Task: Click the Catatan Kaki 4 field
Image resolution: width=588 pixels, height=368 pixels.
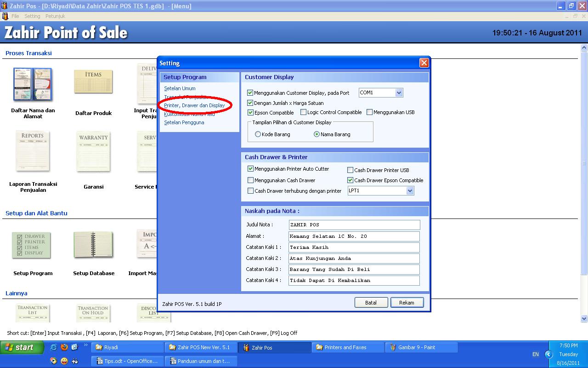Action: [x=354, y=280]
